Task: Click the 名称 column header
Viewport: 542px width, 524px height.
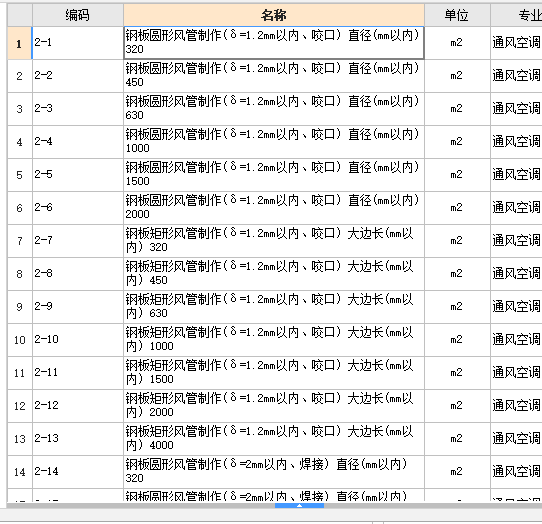Action: tap(273, 15)
